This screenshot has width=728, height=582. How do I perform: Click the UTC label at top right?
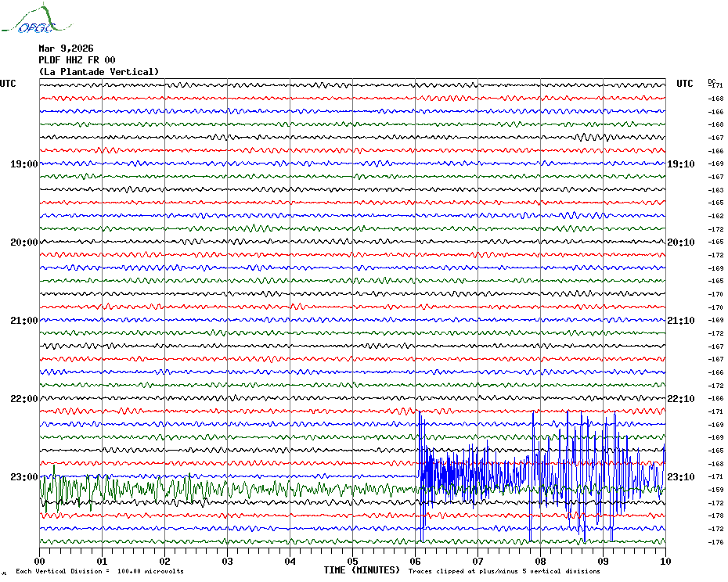685,84
